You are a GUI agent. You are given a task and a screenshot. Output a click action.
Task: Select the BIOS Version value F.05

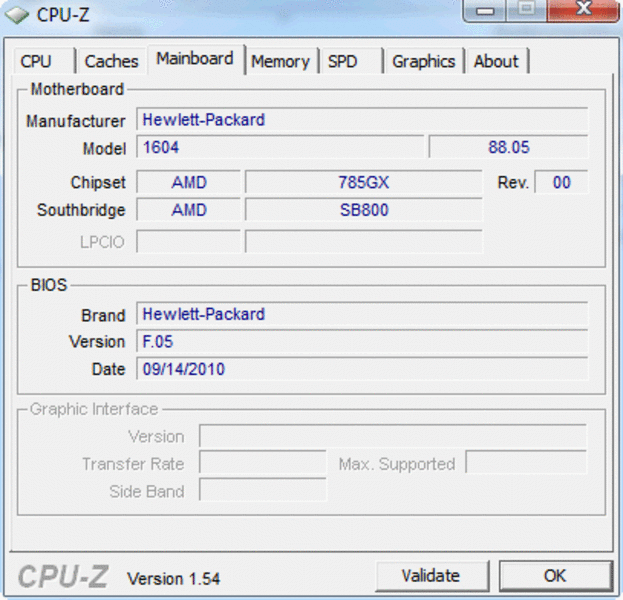pos(362,341)
